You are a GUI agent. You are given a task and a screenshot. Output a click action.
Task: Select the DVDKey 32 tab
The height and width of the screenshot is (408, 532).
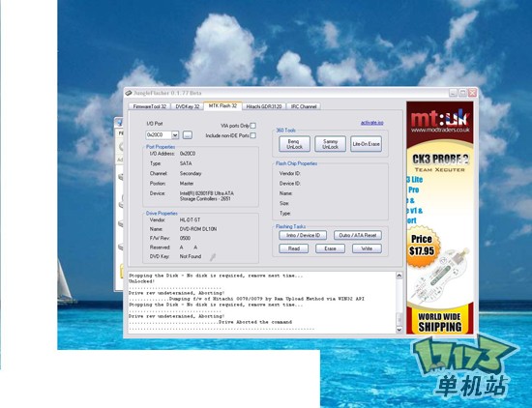pyautogui.click(x=188, y=106)
